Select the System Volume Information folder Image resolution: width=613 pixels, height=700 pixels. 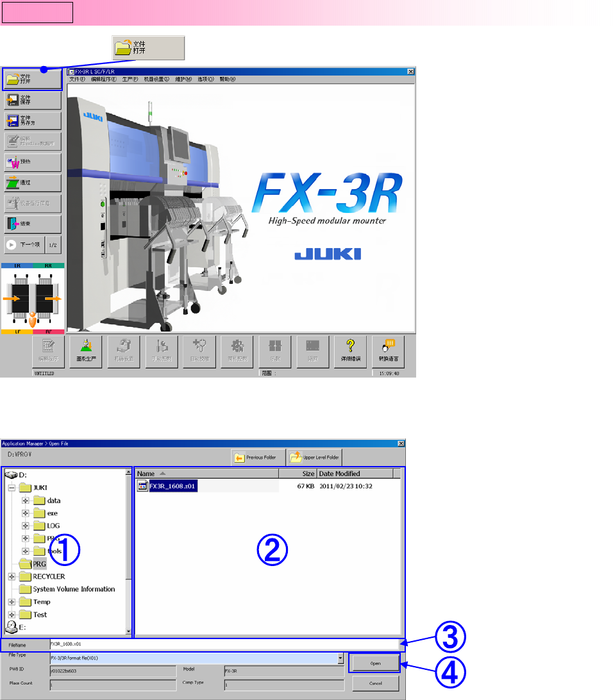pyautogui.click(x=67, y=589)
